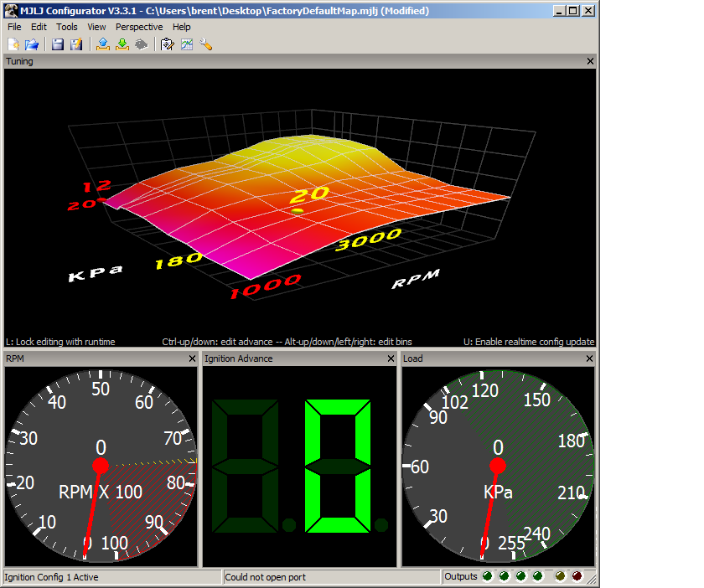Open the Help menu
This screenshot has height=588, width=704.
(182, 27)
